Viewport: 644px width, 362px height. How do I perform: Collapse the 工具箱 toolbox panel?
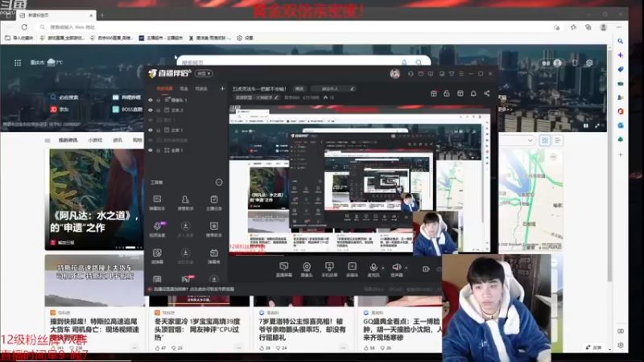click(219, 183)
